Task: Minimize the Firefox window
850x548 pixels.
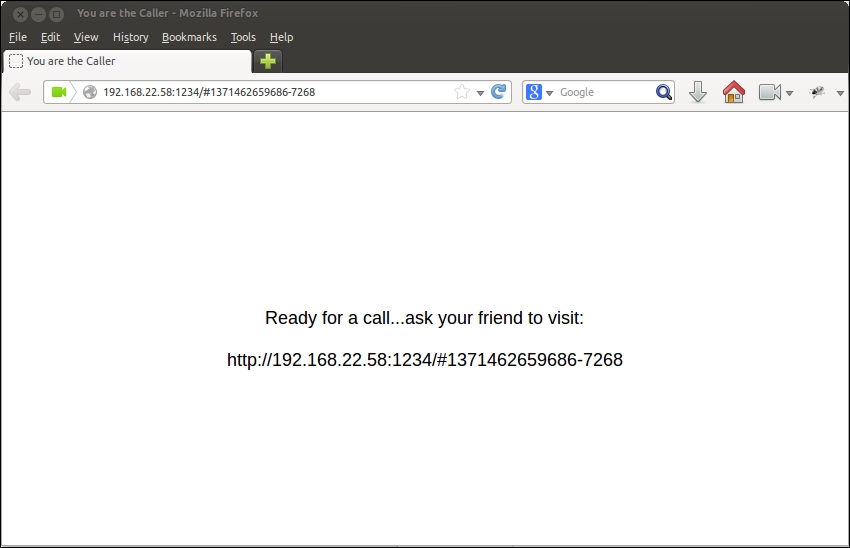Action: click(x=38, y=14)
